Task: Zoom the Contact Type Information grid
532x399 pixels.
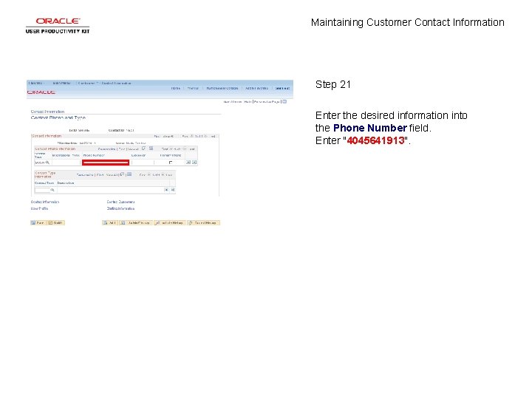Action: coord(122,174)
